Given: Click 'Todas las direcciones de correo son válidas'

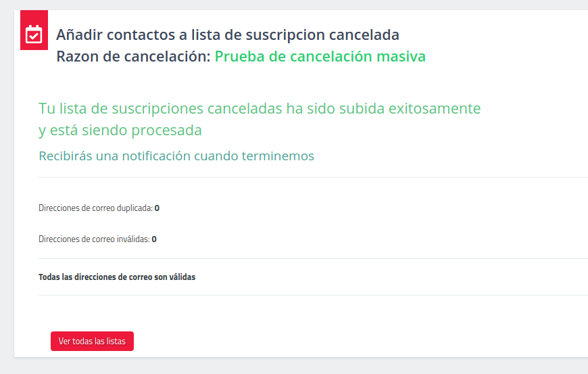Looking at the screenshot, I should (x=117, y=277).
